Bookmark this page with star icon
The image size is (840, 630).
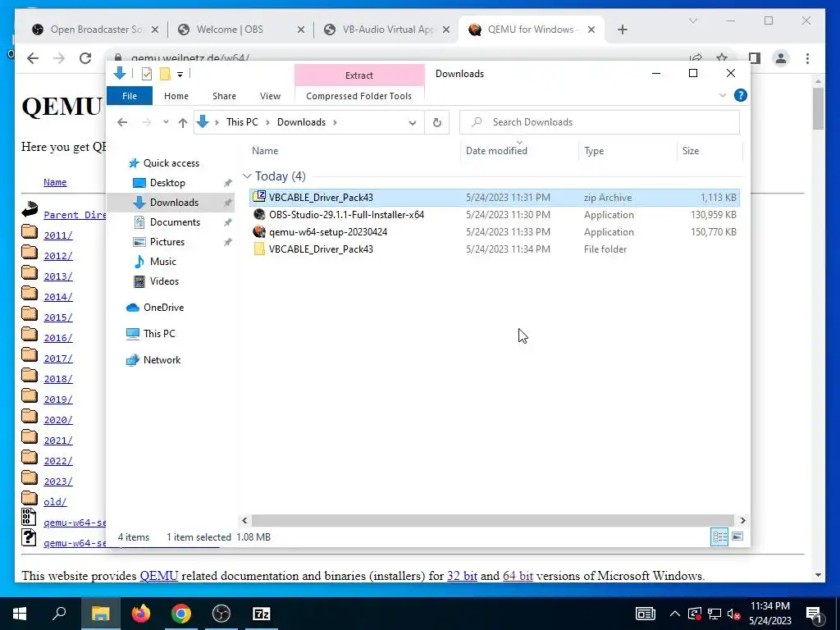pyautogui.click(x=722, y=58)
